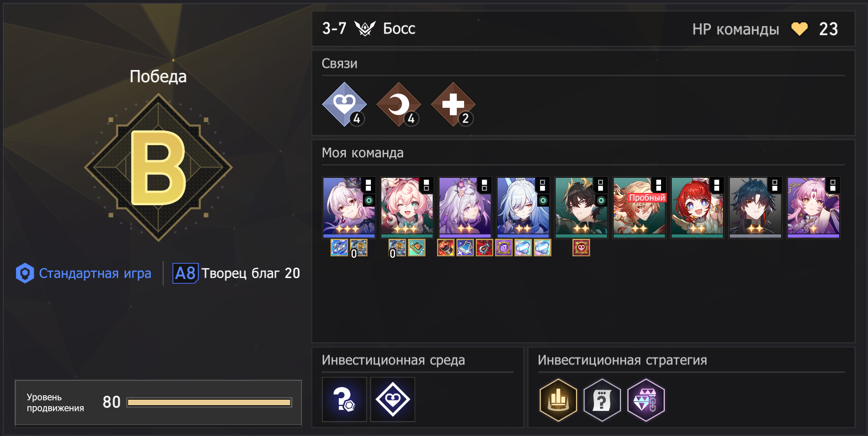868x436 pixels.
Task: Click the Босс stage crest icon
Action: [x=365, y=29]
